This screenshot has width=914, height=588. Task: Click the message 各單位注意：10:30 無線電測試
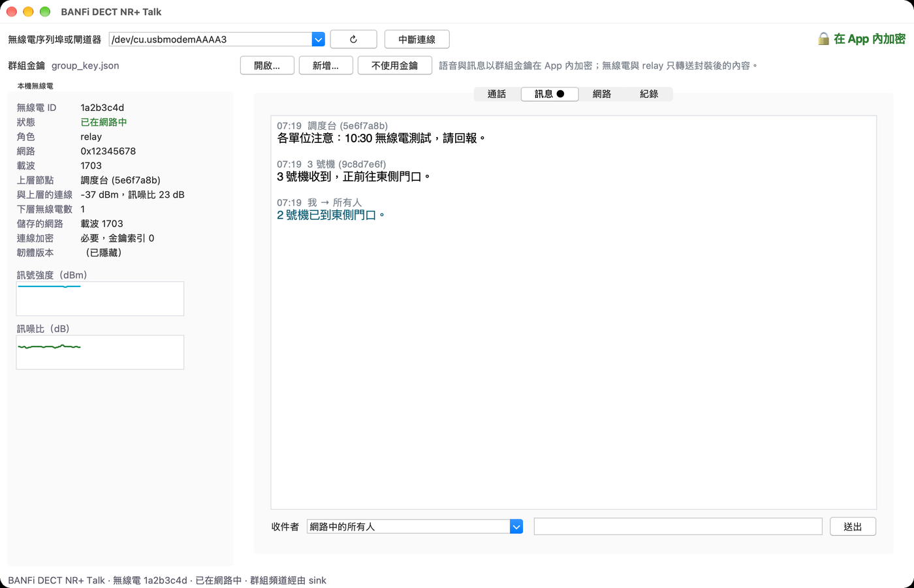(x=381, y=138)
